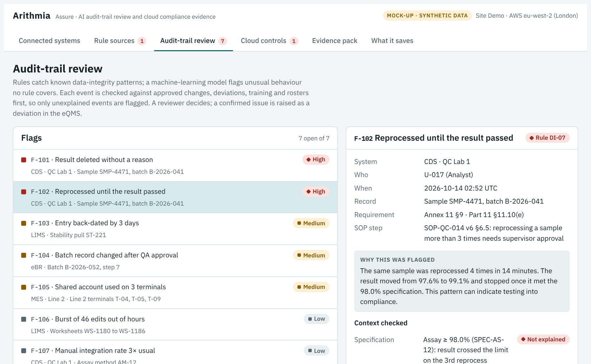Screen dimensions: 591x364
Task: Click the Medium badge on flag F-104
Action: coord(311,255)
